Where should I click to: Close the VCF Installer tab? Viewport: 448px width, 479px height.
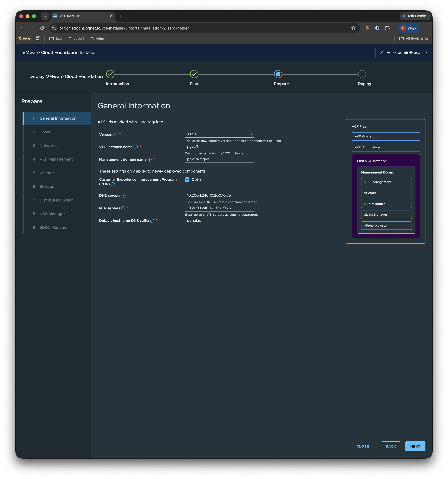click(x=111, y=16)
